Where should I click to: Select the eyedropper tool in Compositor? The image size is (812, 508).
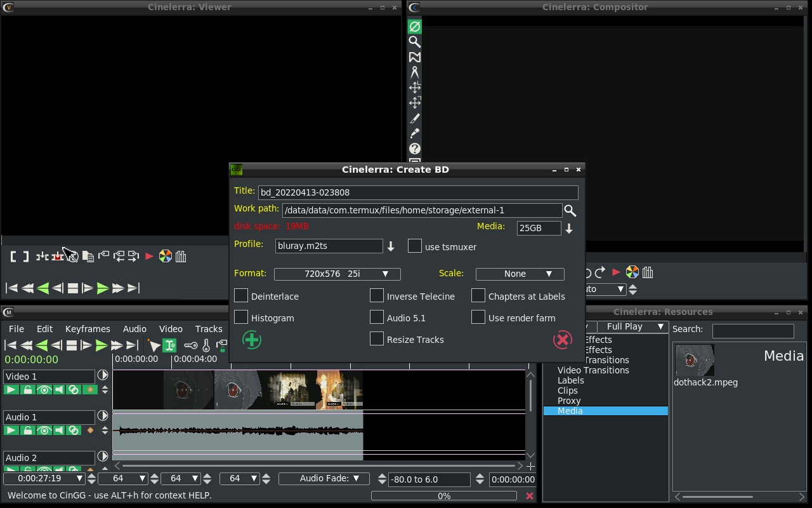414,133
